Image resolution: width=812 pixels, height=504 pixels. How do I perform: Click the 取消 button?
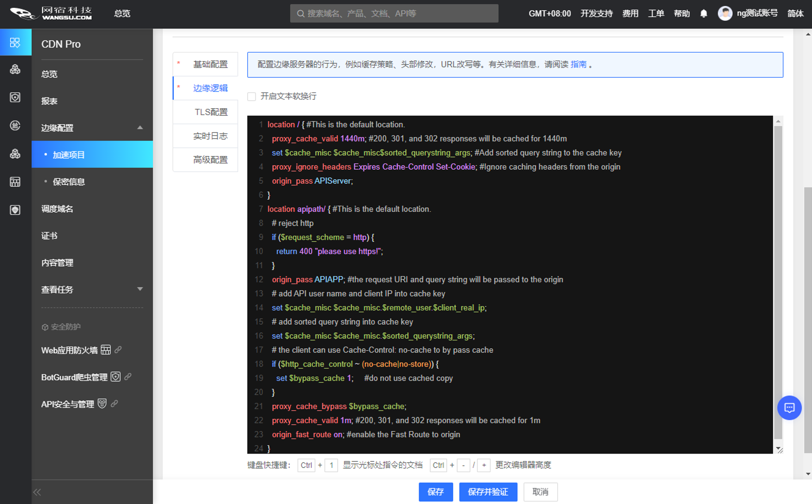point(540,492)
